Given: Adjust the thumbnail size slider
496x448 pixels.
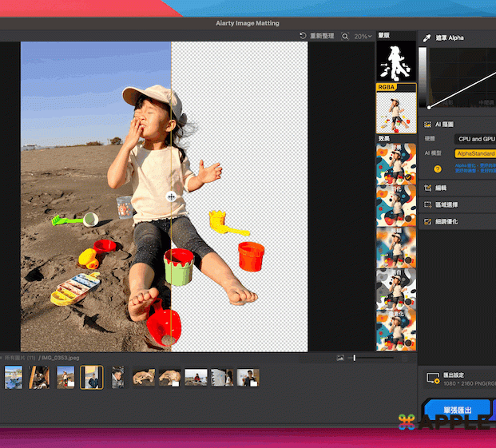Looking at the screenshot, I should (x=355, y=358).
